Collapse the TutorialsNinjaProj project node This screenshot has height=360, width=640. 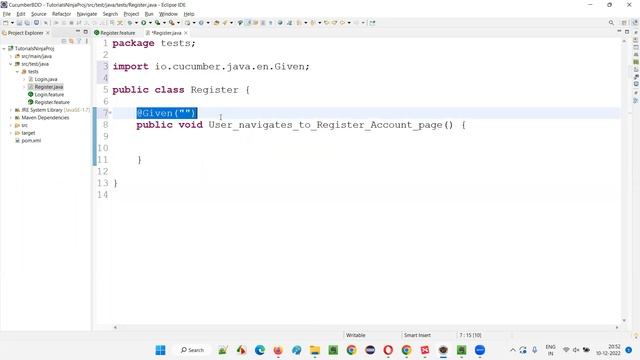click(4, 49)
